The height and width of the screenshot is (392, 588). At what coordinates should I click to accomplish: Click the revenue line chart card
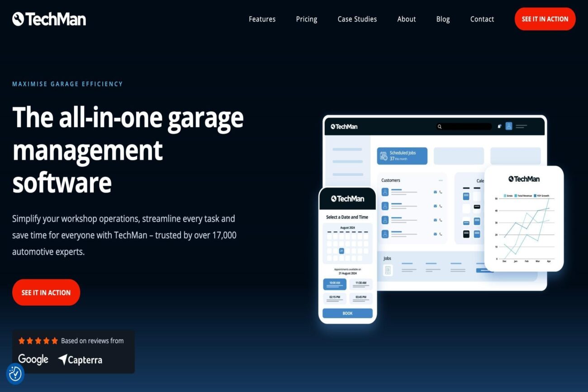click(524, 219)
